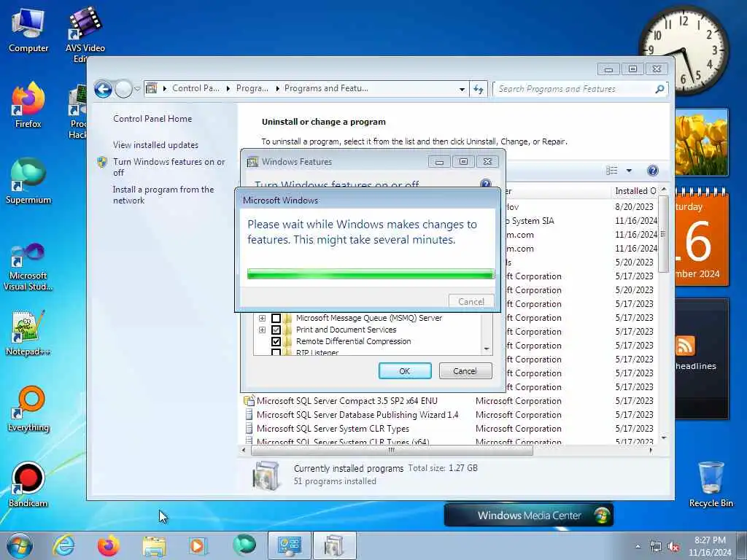Toggle the RIP Listener checkbox
Screen dimensions: 747x560
(276, 352)
